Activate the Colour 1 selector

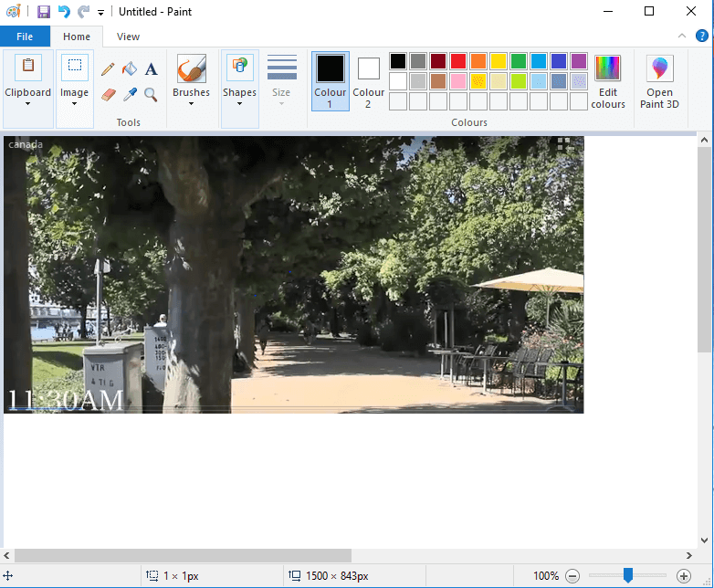tap(330, 80)
